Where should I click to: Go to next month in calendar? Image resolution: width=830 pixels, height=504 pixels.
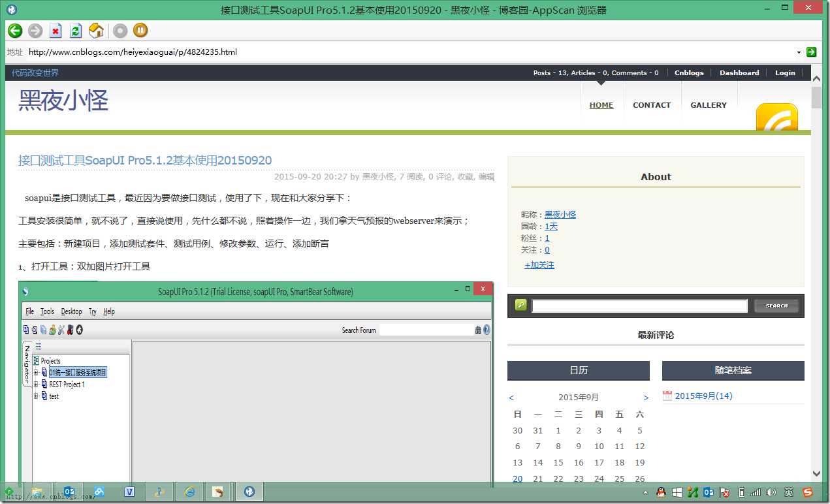tap(646, 398)
